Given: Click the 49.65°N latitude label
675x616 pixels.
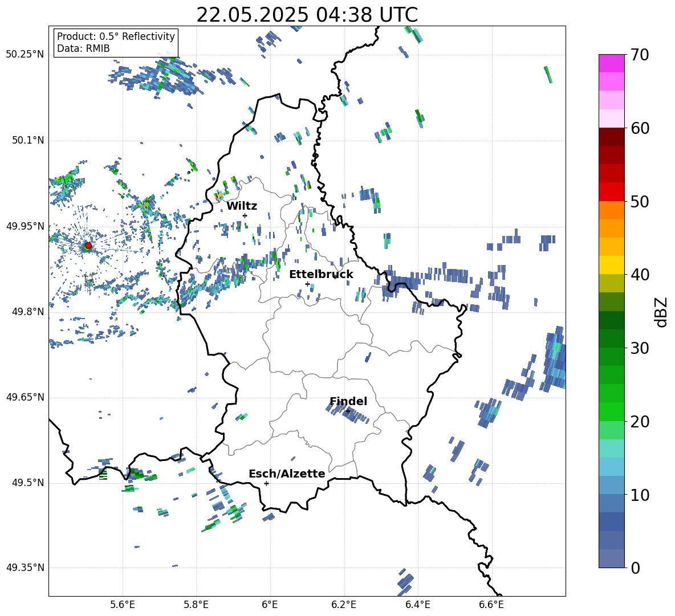Looking at the screenshot, I should click(x=25, y=397).
